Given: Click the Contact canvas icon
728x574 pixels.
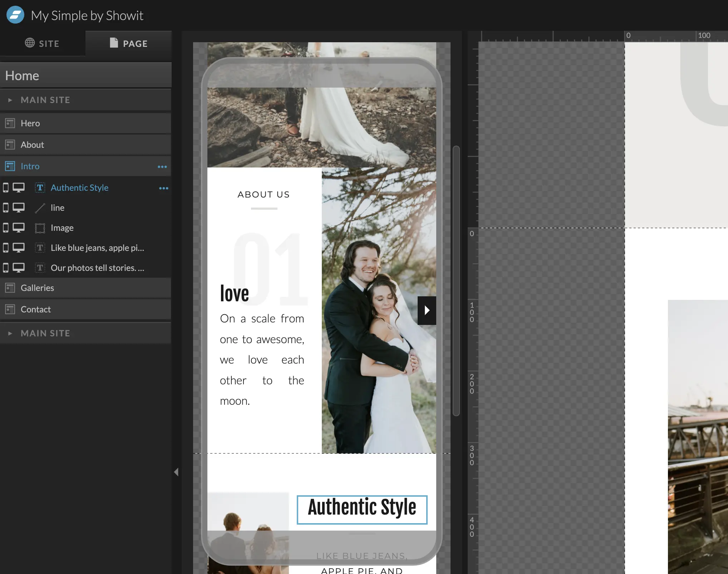Looking at the screenshot, I should 9,309.
